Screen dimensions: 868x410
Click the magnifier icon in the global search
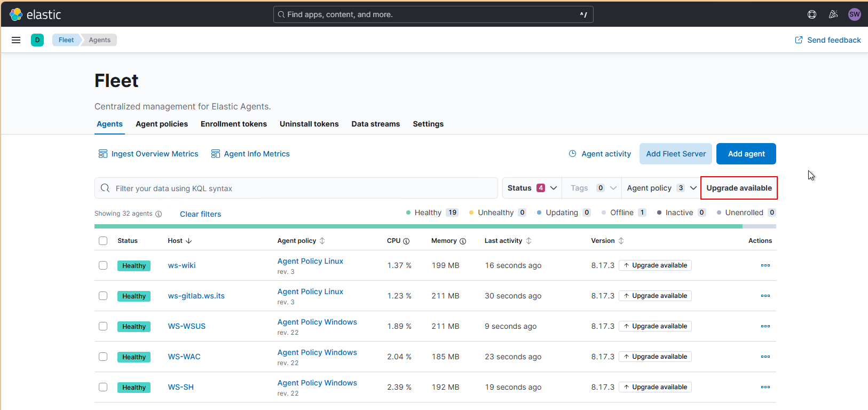(x=281, y=14)
